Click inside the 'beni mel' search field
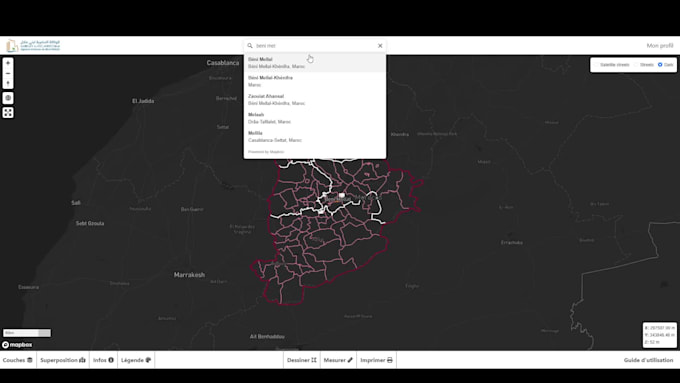The height and width of the screenshot is (383, 680). tap(314, 46)
